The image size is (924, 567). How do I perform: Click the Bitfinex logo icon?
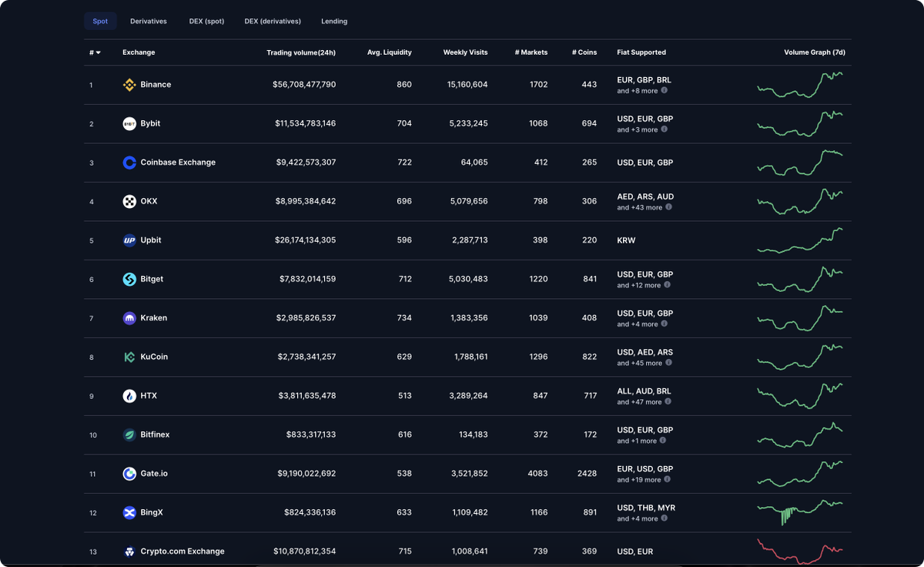[129, 434]
